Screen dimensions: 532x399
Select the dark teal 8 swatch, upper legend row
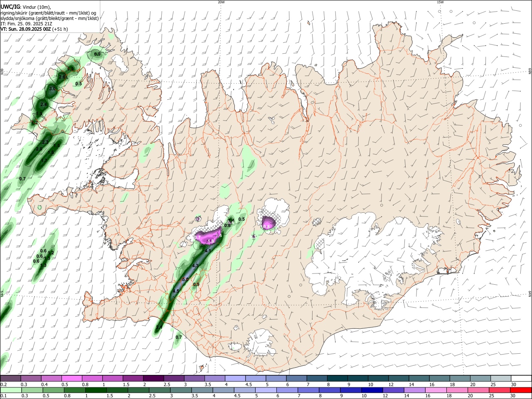[x=337, y=378]
